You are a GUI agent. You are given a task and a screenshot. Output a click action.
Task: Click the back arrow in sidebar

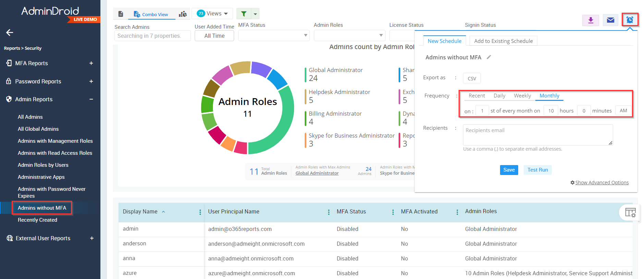pos(10,33)
